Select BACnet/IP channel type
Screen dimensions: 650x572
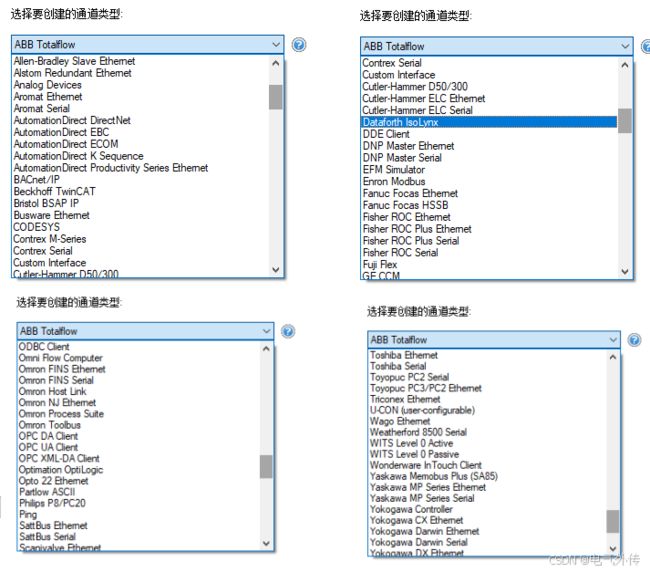point(37,180)
